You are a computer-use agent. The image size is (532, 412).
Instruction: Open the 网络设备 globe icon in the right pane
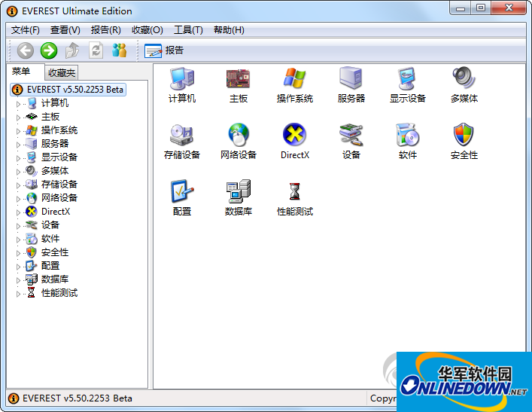point(239,135)
